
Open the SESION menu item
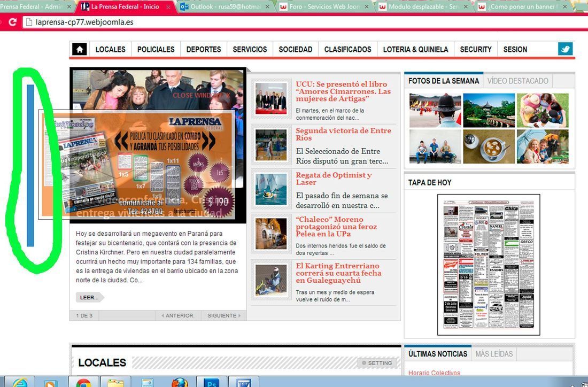pos(515,50)
